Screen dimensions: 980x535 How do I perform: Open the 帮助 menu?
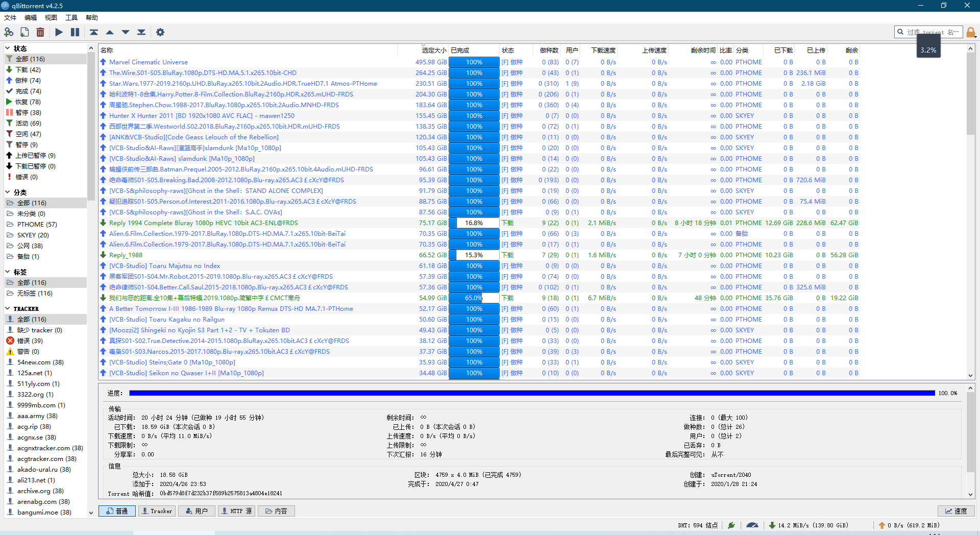[x=92, y=18]
